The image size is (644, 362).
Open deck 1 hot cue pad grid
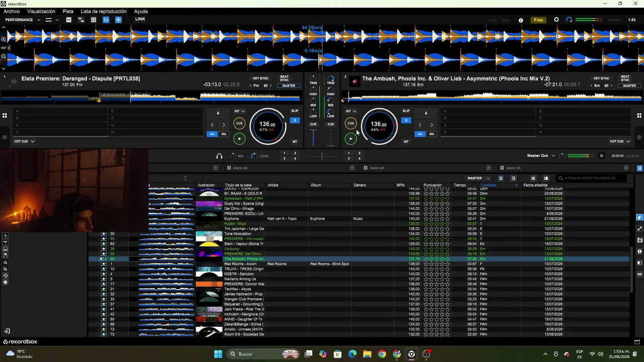point(5,116)
